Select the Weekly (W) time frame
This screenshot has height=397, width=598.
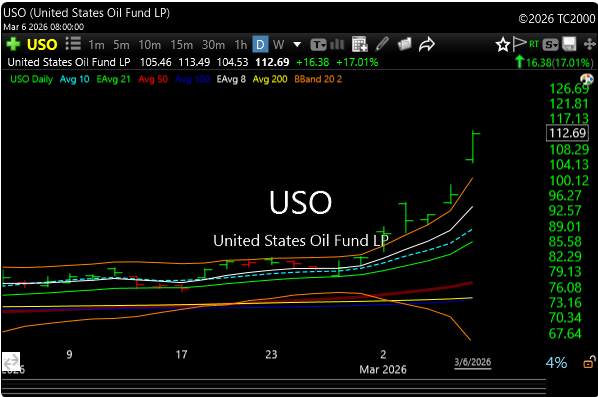tap(278, 45)
